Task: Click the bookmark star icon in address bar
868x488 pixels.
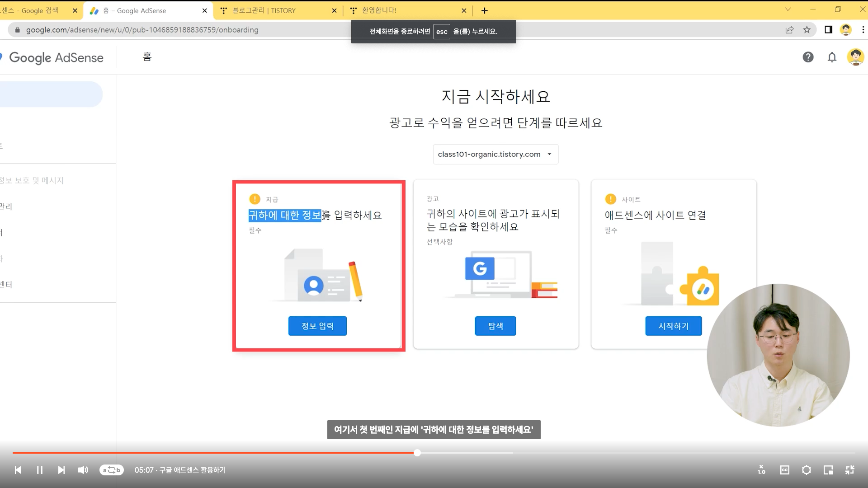Action: pyautogui.click(x=807, y=30)
